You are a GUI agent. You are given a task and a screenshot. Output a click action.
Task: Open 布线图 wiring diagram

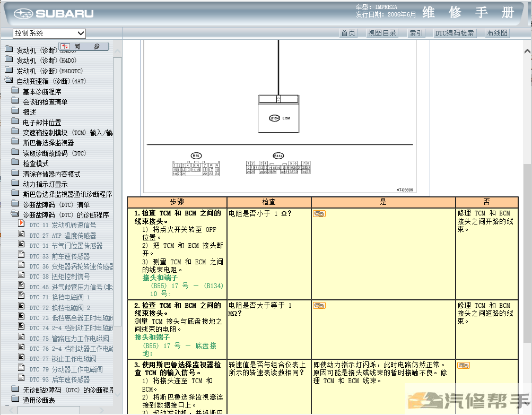tap(497, 33)
